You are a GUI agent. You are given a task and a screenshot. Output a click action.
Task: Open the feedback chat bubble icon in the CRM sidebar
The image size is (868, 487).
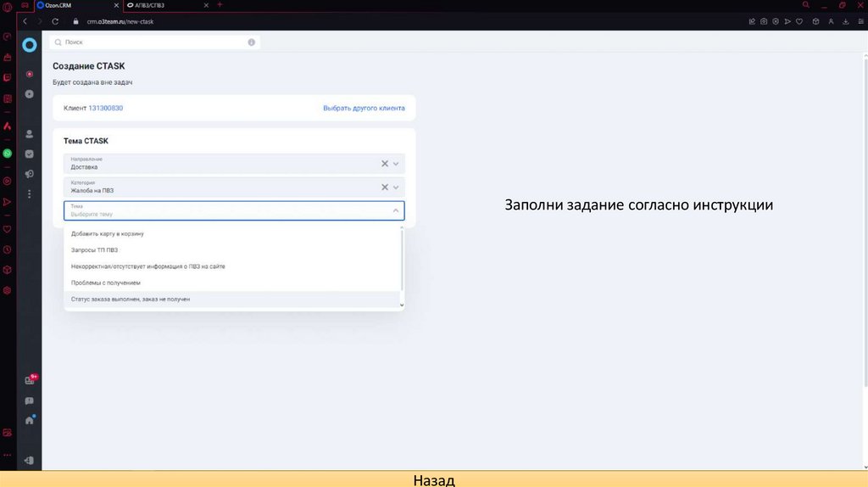(30, 400)
